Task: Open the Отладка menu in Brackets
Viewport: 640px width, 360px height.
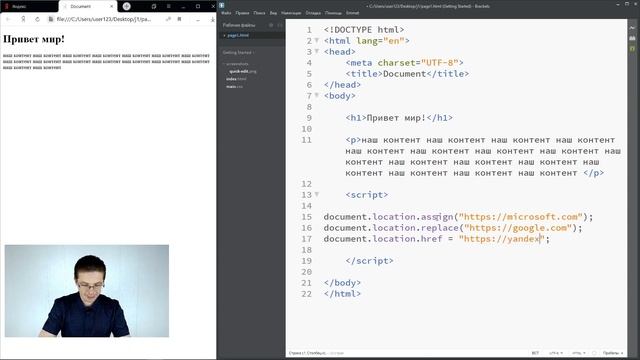Action: (x=313, y=13)
